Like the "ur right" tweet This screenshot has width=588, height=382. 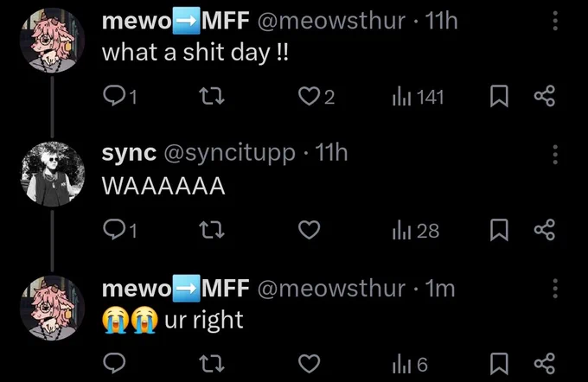(309, 363)
